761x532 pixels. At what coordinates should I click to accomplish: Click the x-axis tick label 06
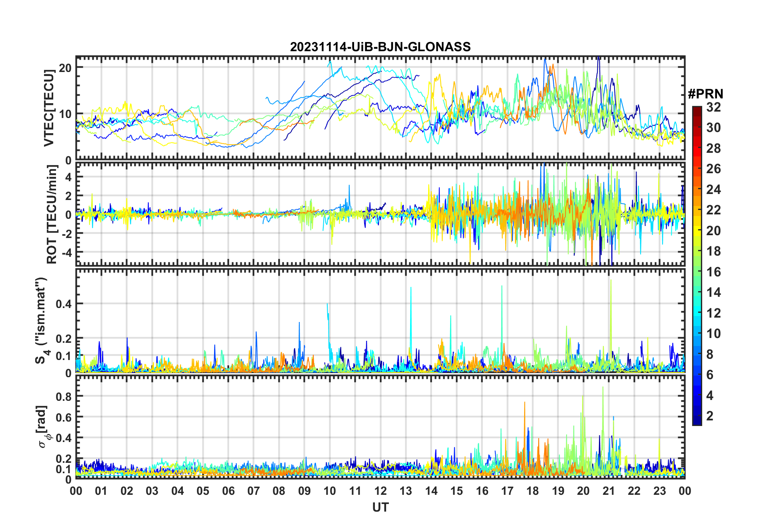228,491
